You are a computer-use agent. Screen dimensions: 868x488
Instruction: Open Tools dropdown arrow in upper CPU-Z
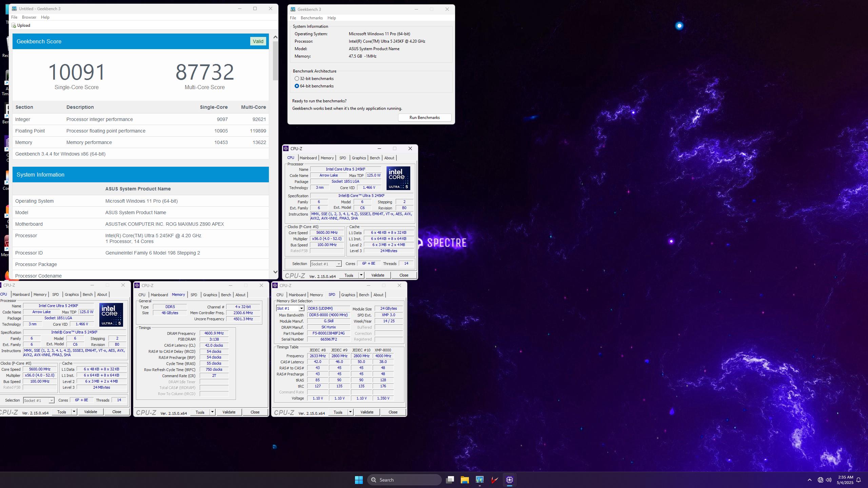pyautogui.click(x=361, y=275)
